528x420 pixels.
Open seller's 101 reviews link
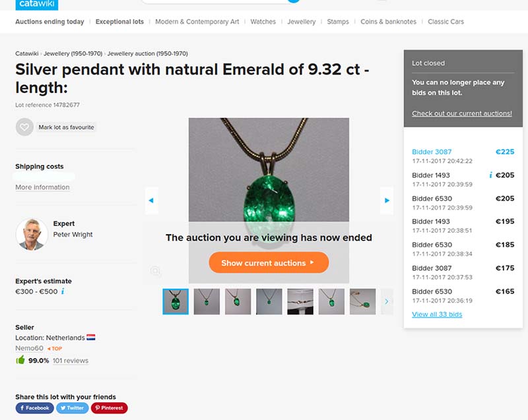71,361
